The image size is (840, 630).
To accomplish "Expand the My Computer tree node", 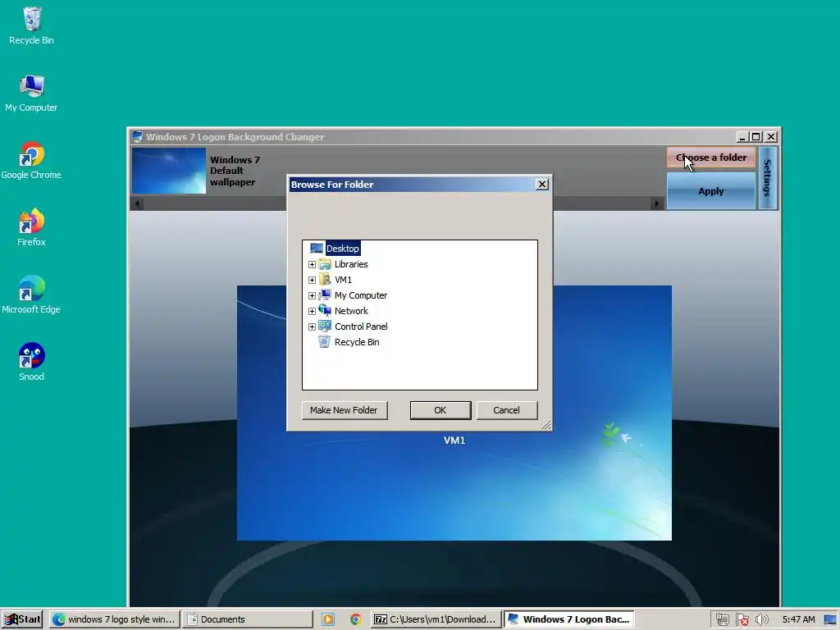I will (312, 295).
